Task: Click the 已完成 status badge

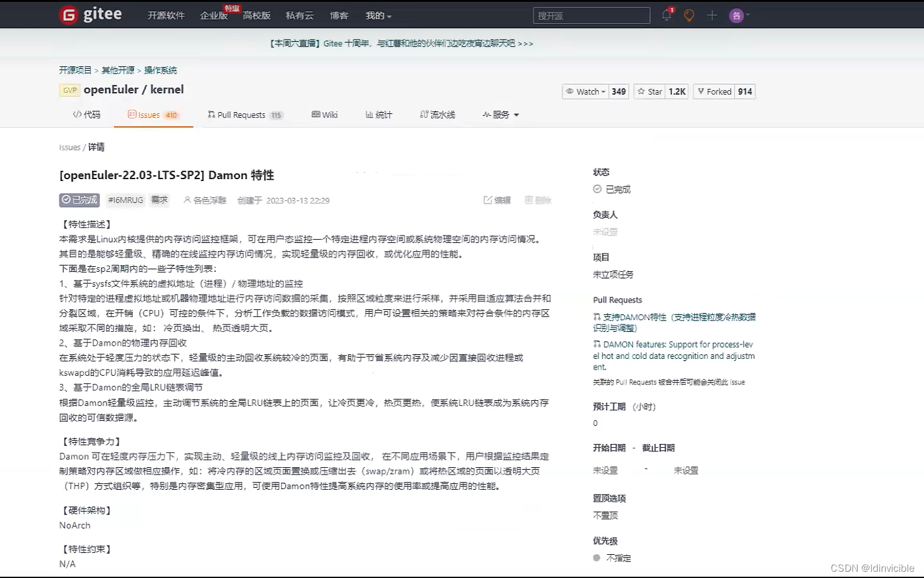Action: (78, 200)
